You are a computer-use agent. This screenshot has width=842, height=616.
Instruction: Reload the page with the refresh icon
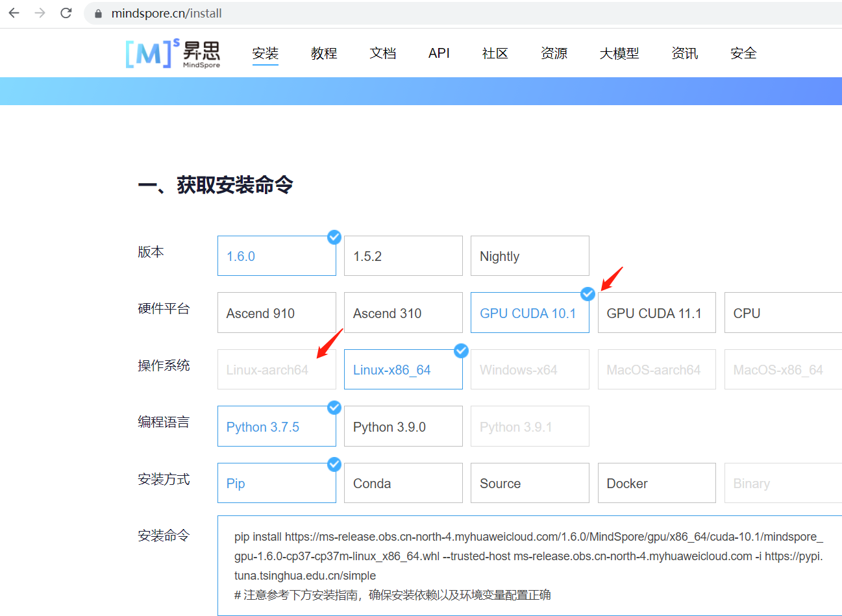(66, 13)
